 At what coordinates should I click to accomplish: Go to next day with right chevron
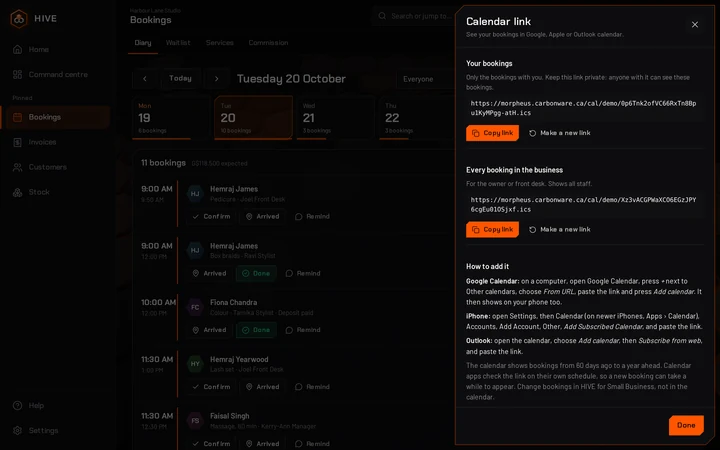coord(216,79)
